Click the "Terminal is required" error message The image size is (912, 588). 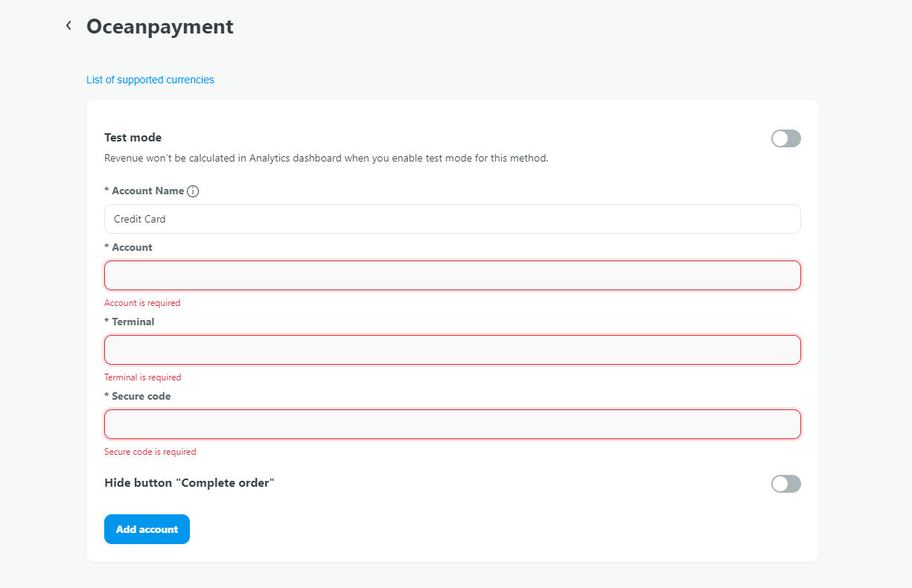point(142,377)
